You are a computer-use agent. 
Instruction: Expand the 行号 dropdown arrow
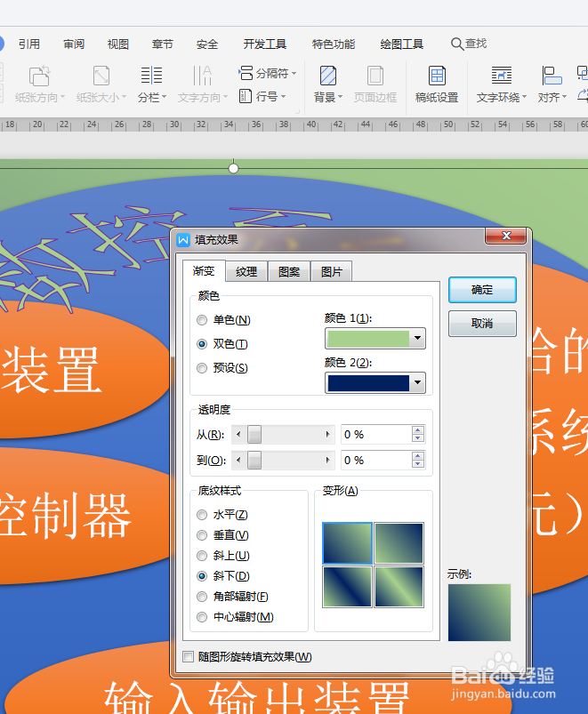pyautogui.click(x=283, y=97)
